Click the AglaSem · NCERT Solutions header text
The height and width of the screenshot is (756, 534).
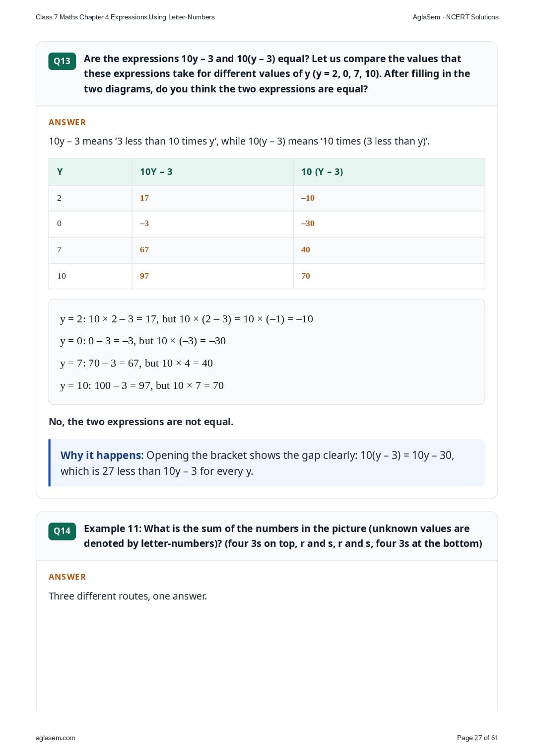(x=456, y=17)
